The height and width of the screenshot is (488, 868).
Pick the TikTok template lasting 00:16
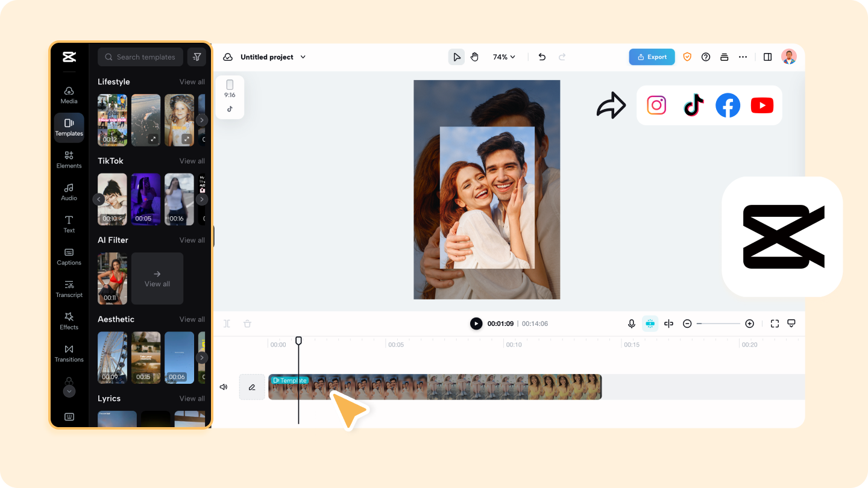[x=180, y=199]
